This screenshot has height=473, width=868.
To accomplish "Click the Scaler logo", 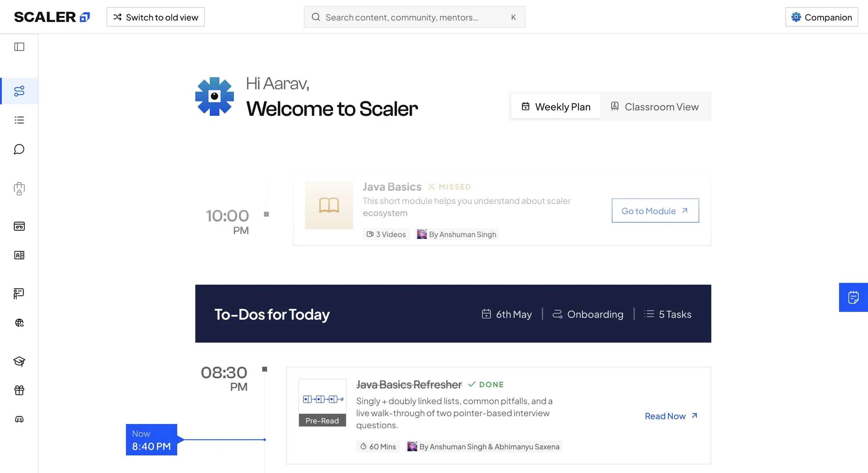I will (52, 17).
